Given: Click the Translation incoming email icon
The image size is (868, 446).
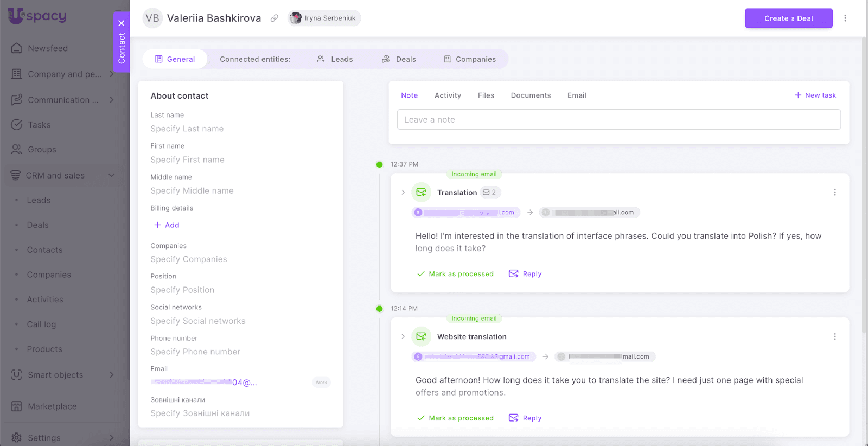Looking at the screenshot, I should 421,193.
